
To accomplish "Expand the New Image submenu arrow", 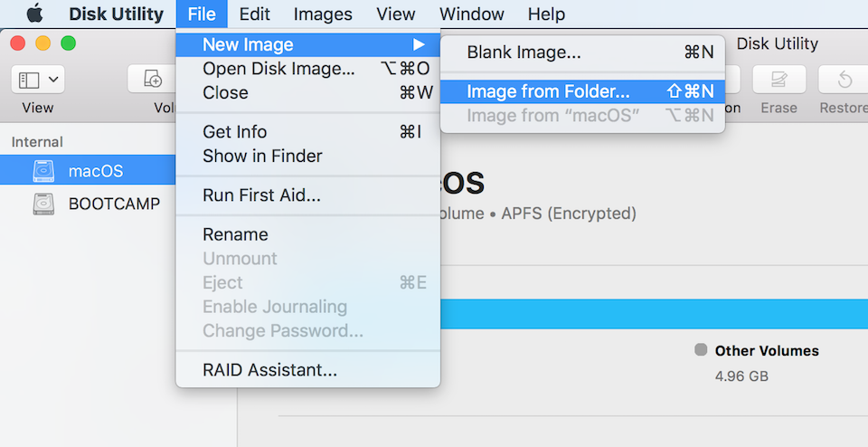I will point(419,44).
